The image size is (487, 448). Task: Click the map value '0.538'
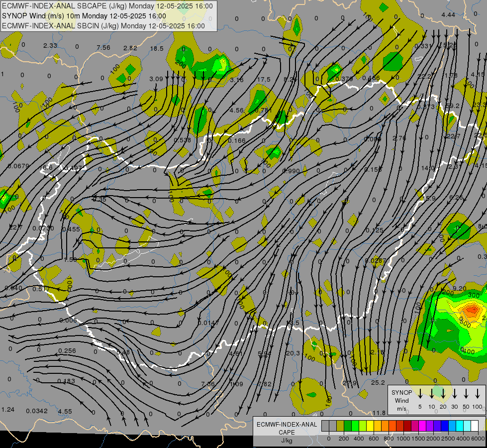click(x=183, y=140)
